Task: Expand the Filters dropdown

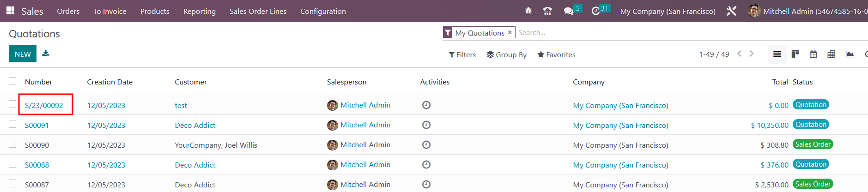Action: click(462, 54)
